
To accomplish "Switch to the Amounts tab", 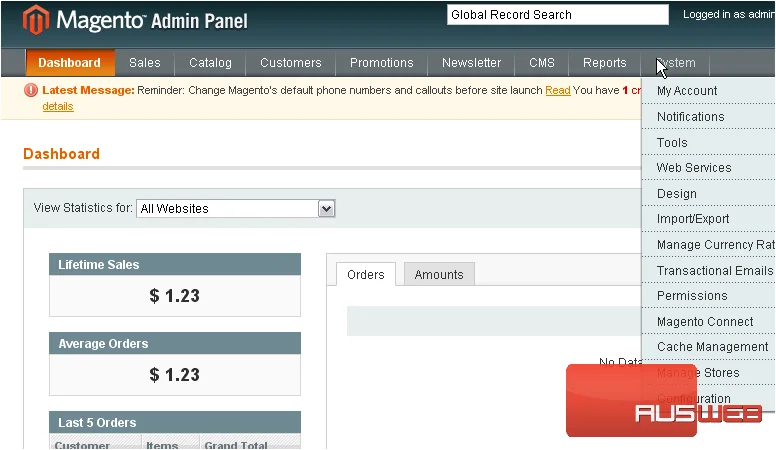I will tap(439, 274).
